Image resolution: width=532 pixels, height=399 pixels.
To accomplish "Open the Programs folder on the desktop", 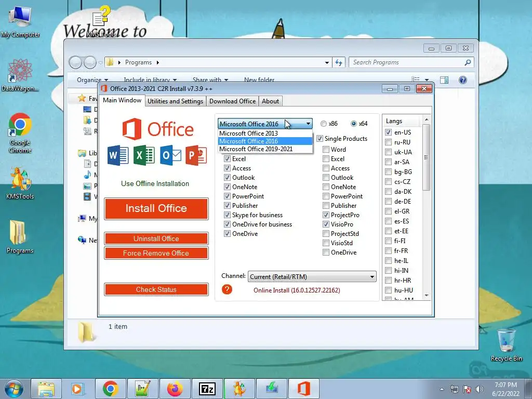I will [x=20, y=237].
